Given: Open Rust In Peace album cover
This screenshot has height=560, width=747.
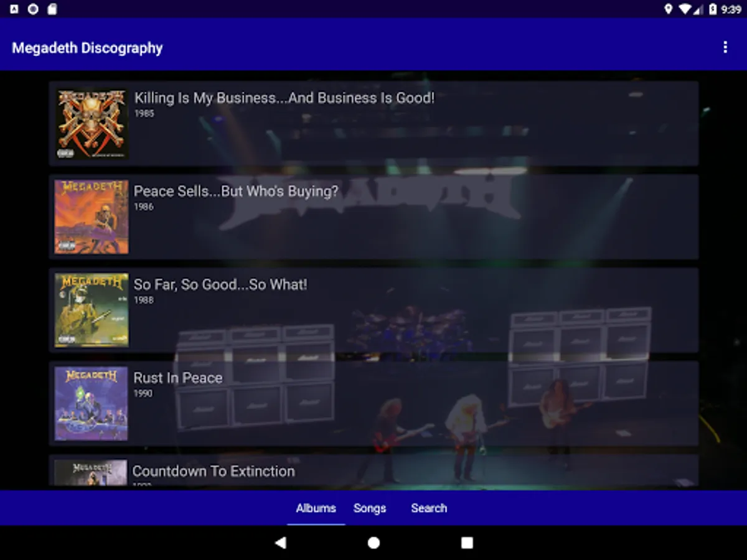Looking at the screenshot, I should pyautogui.click(x=92, y=403).
